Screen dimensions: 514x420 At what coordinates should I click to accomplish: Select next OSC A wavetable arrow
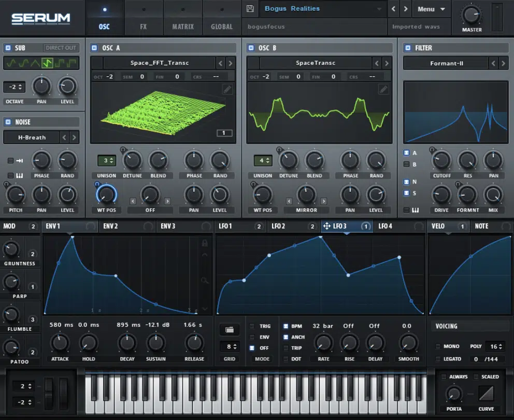[231, 63]
